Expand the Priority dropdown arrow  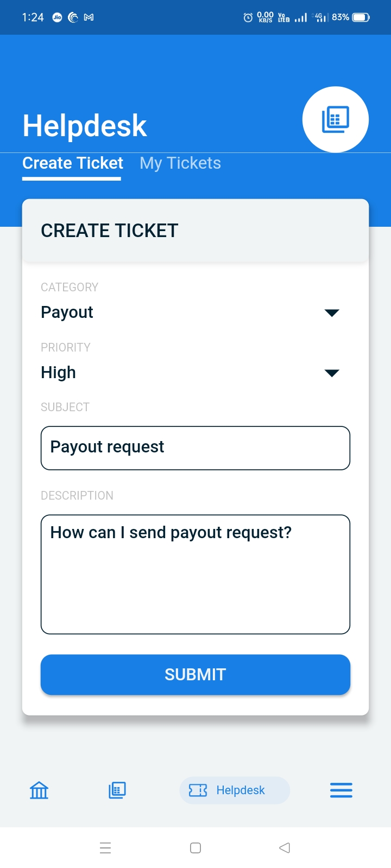click(x=331, y=373)
